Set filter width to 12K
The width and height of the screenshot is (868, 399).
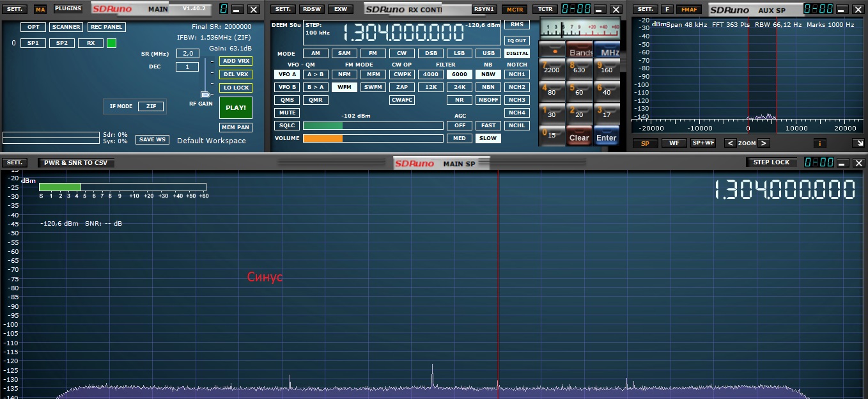click(x=430, y=87)
